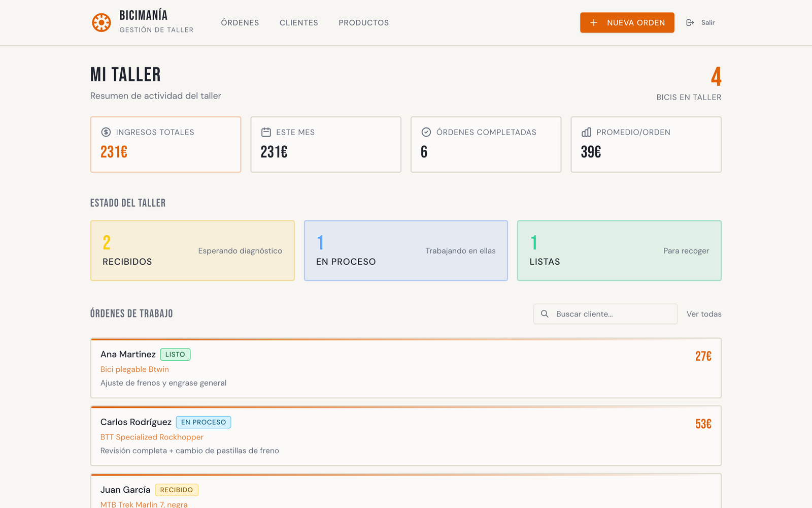The image size is (812, 508).
Task: Open the Órdenes menu item
Action: (x=240, y=23)
